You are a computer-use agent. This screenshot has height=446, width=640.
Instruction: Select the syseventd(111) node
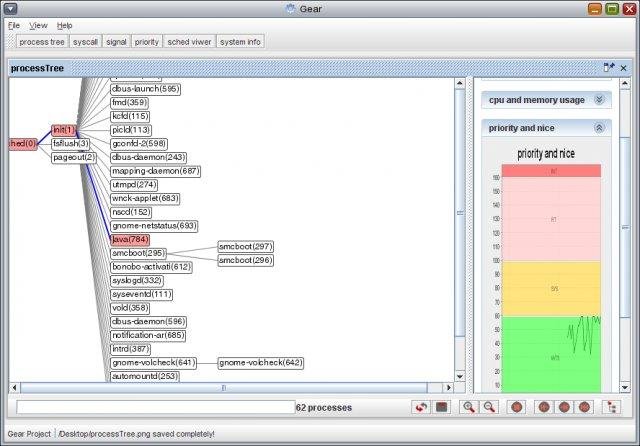click(142, 295)
